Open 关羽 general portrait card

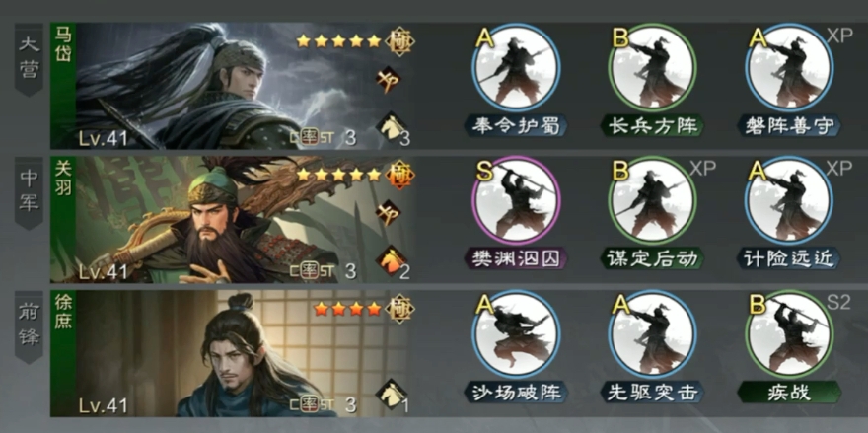coord(233,219)
